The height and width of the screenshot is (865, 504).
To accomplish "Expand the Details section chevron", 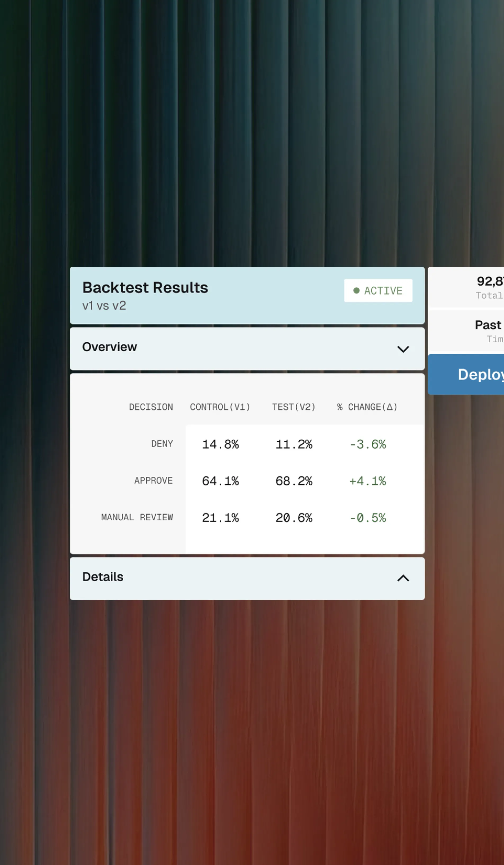I will 403,578.
